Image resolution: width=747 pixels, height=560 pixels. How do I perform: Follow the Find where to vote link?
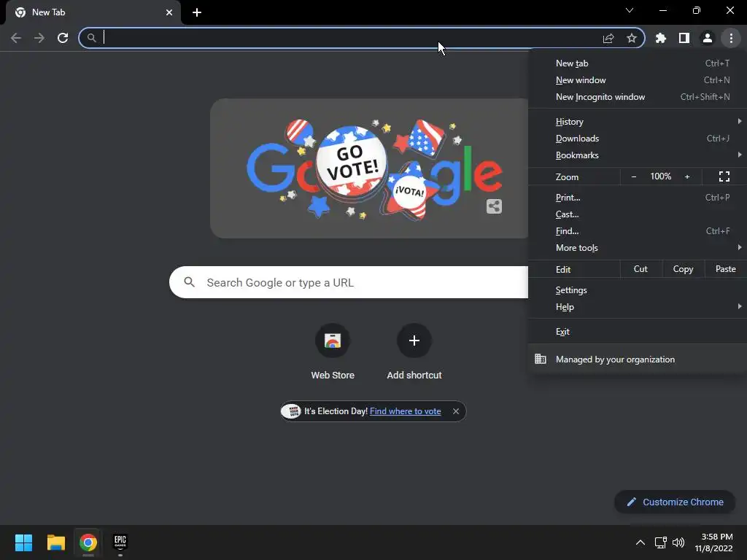tap(406, 411)
